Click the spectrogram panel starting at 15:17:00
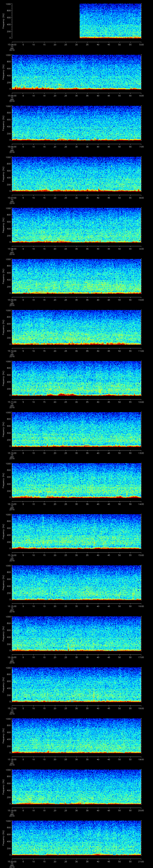Viewport: 153px width, 868px height. point(77,685)
